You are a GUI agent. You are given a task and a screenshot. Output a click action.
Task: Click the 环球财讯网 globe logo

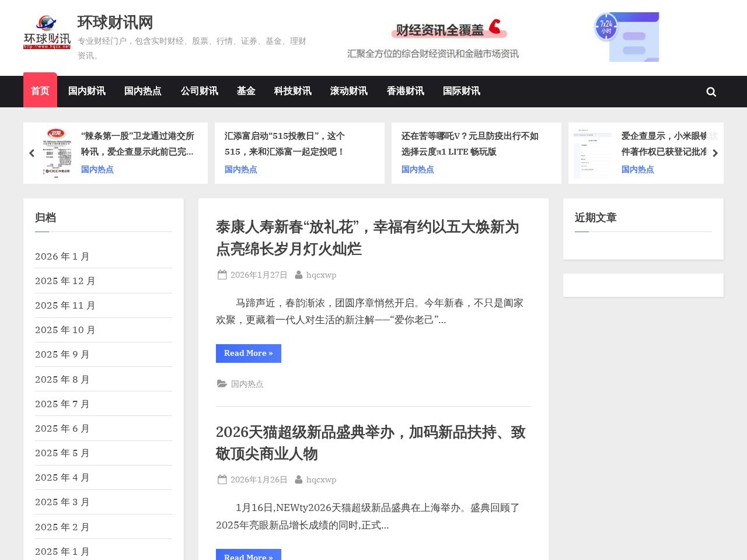tap(47, 32)
